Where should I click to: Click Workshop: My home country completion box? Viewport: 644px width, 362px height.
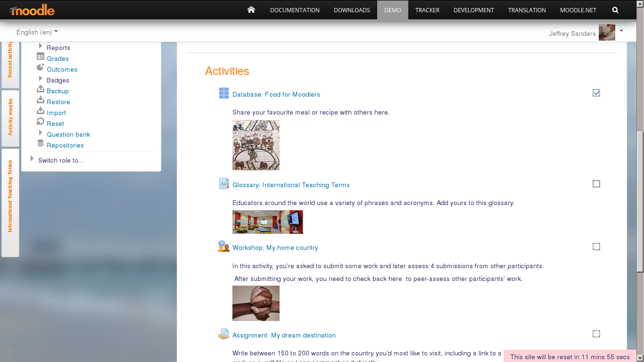(596, 247)
